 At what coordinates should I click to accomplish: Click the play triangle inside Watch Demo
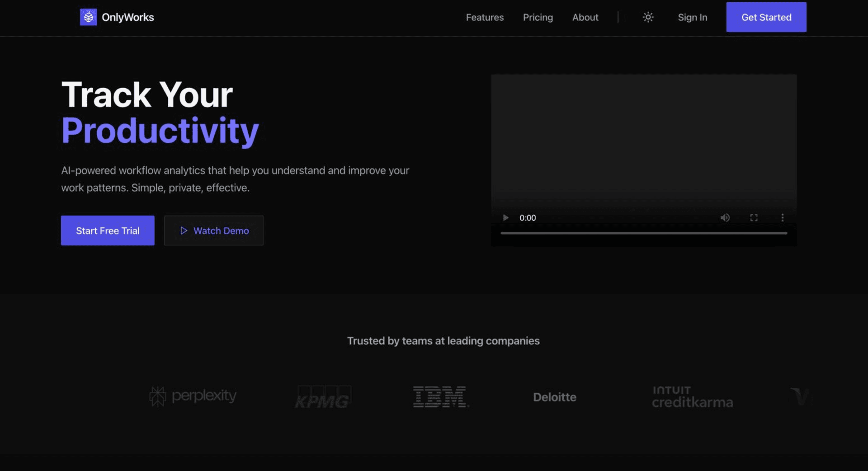[x=184, y=231]
